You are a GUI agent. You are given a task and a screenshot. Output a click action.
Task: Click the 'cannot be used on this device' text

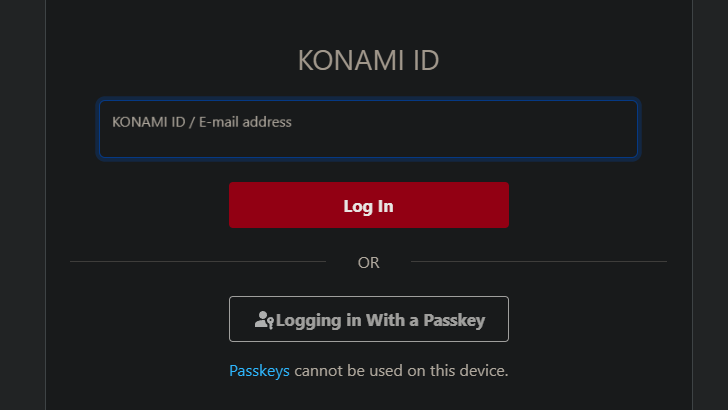coord(401,371)
